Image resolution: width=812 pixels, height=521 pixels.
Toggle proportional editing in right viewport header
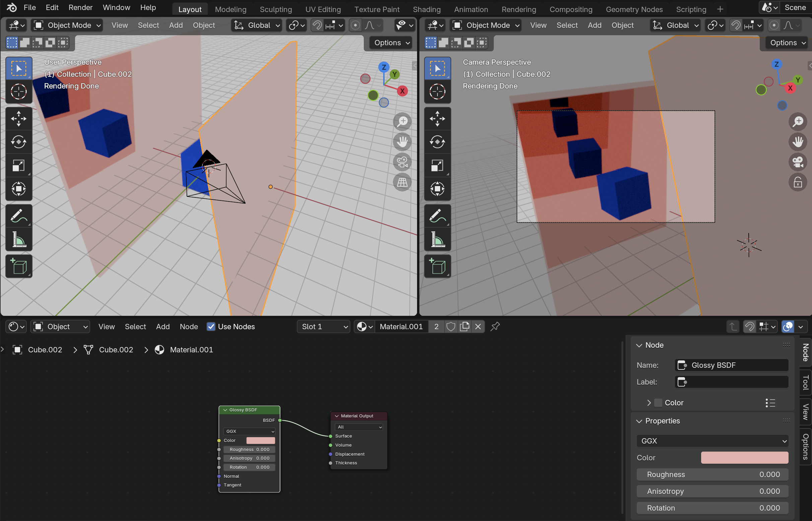point(774,25)
